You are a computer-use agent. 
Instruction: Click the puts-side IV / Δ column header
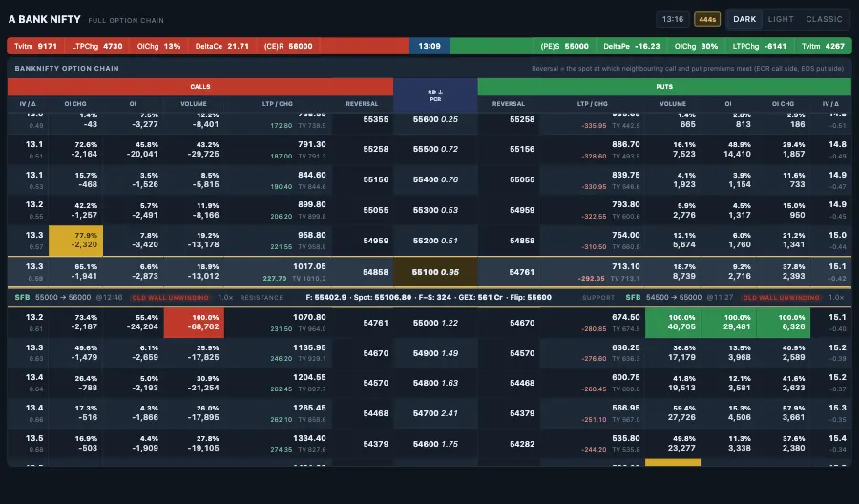[x=831, y=104]
